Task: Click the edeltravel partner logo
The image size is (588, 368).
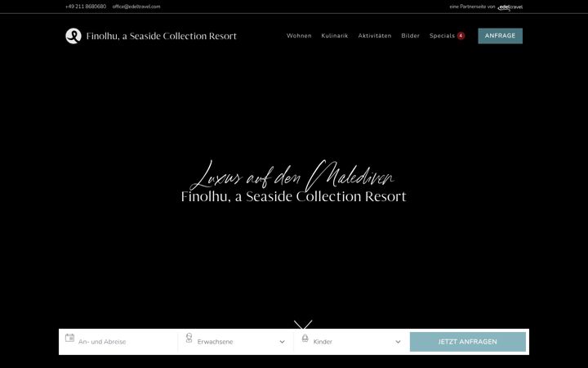Action: [x=510, y=7]
